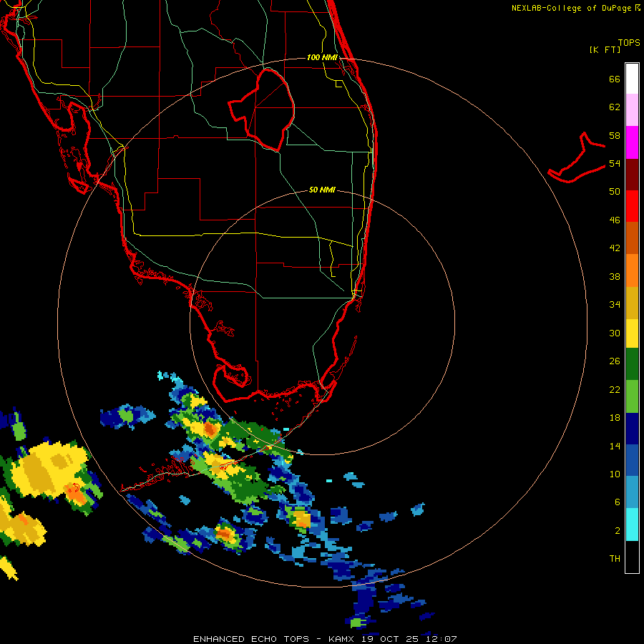Viewport: 644px width, 644px height.
Task: Click the 10 legend value
Action: [615, 474]
